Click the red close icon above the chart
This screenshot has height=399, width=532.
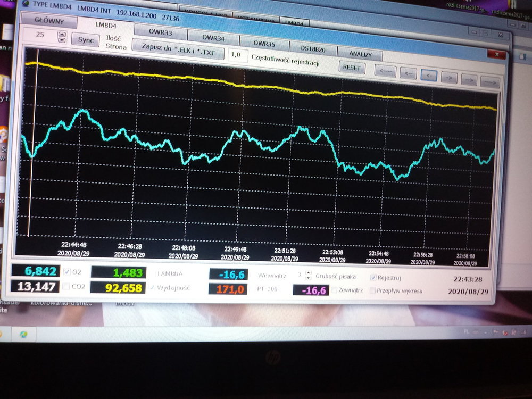tap(497, 55)
